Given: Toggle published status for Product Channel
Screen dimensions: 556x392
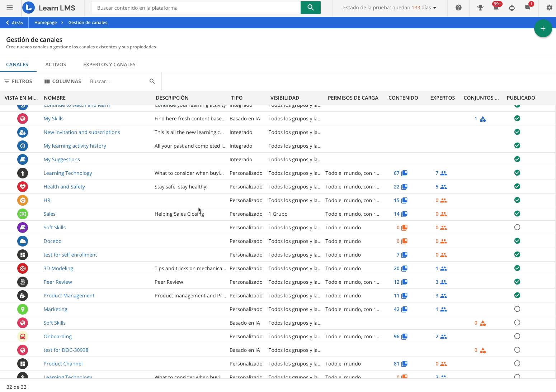Looking at the screenshot, I should tap(517, 363).
